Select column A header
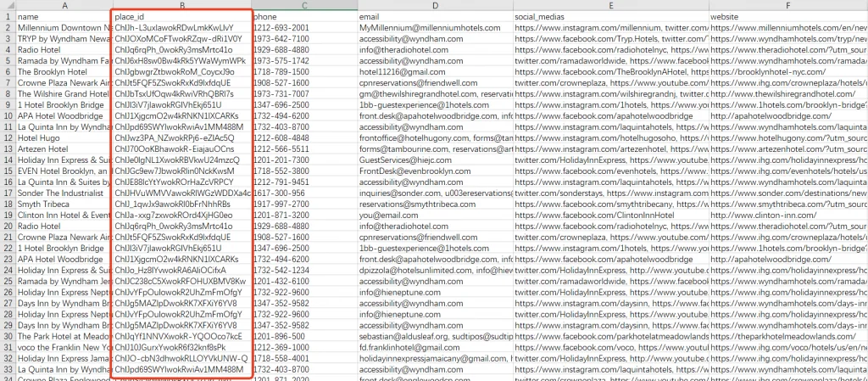868x381 pixels. (64, 5)
